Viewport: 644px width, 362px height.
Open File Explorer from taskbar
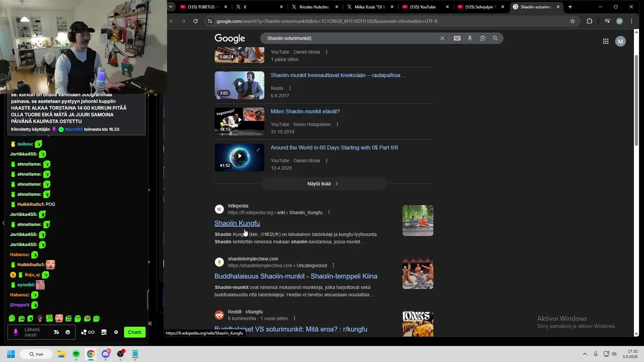[61, 354]
